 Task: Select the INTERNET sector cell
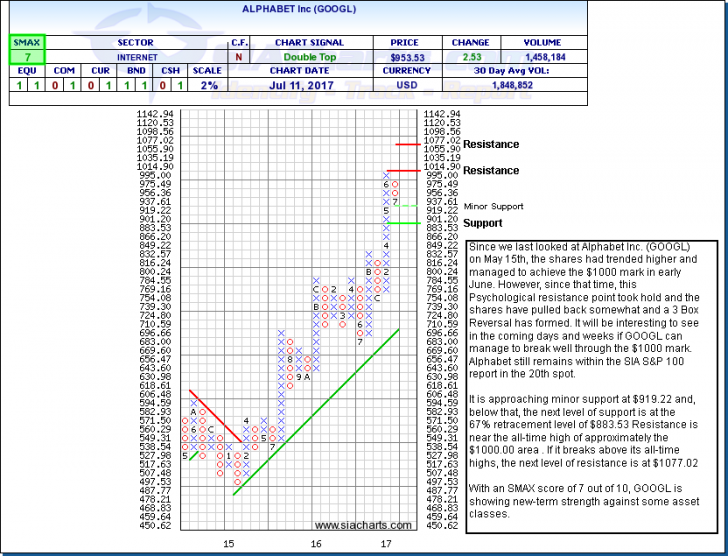pos(136,59)
